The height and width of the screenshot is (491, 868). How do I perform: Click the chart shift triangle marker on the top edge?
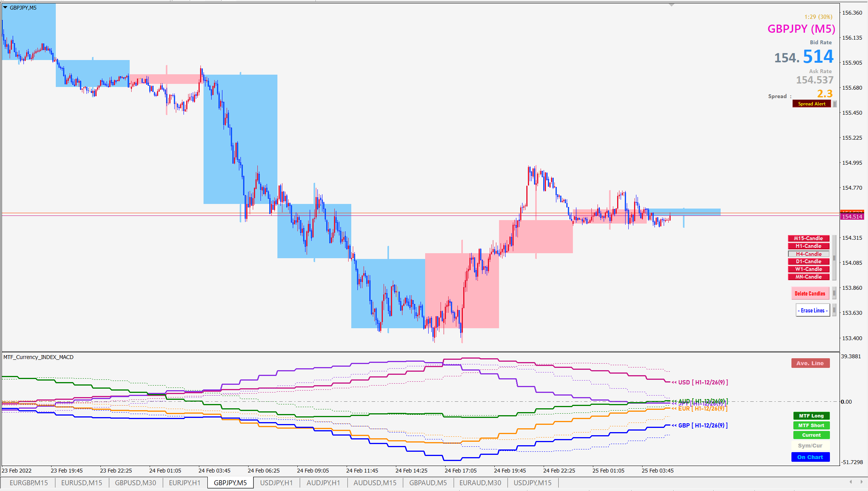671,5
